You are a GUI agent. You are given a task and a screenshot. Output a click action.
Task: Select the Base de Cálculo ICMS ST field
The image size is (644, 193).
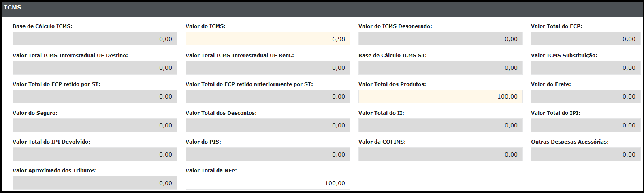[440, 68]
